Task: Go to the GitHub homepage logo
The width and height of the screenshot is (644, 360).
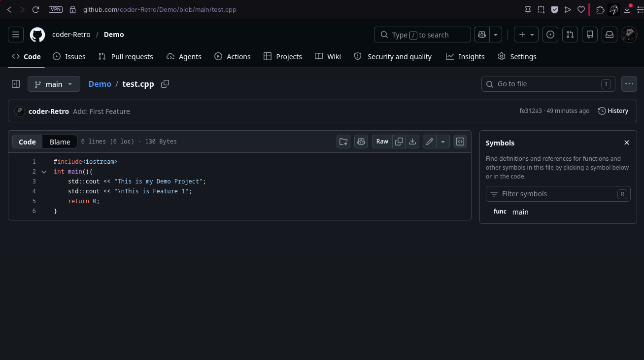Action: click(x=37, y=35)
